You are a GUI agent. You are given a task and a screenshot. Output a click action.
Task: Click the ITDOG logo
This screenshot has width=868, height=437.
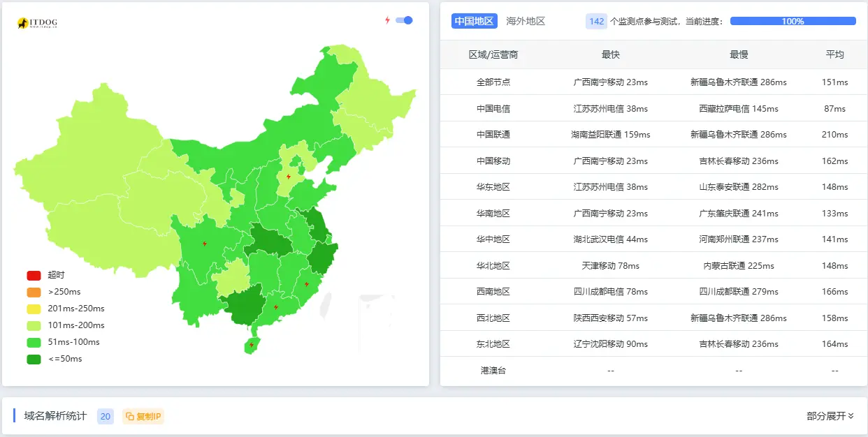point(36,22)
